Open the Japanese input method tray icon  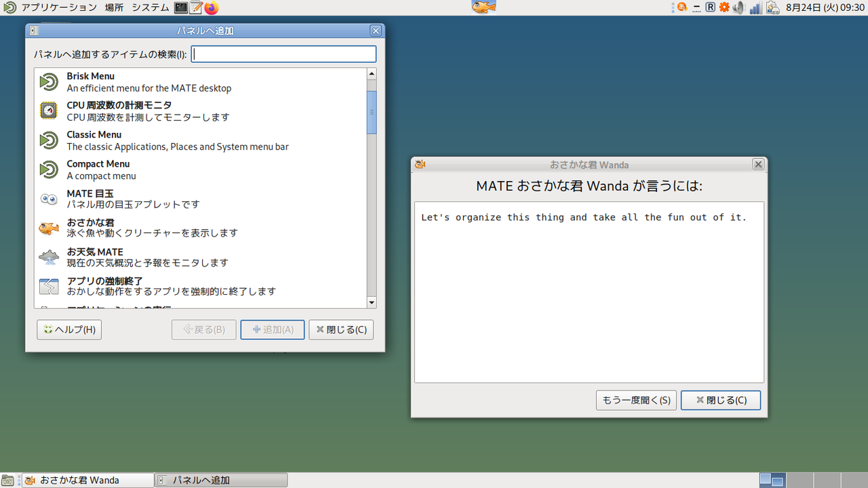click(682, 7)
